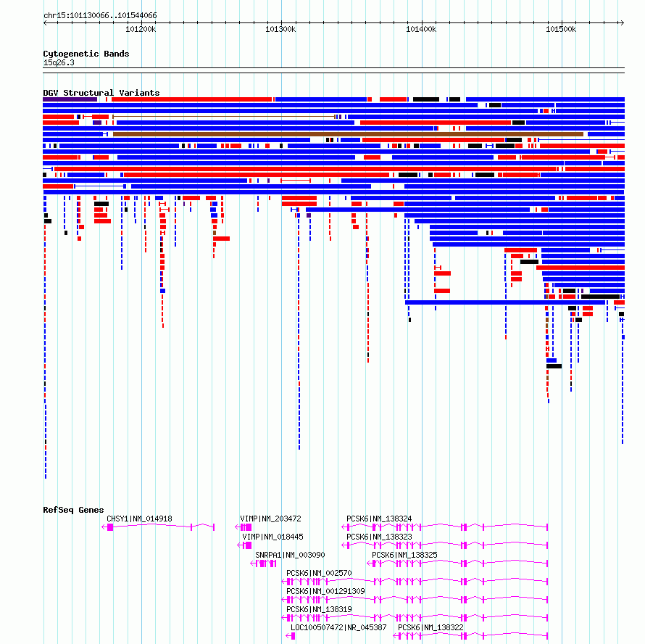Click the right arrow end of the ruler
Viewport: 645px width, 644px height.
click(x=622, y=23)
